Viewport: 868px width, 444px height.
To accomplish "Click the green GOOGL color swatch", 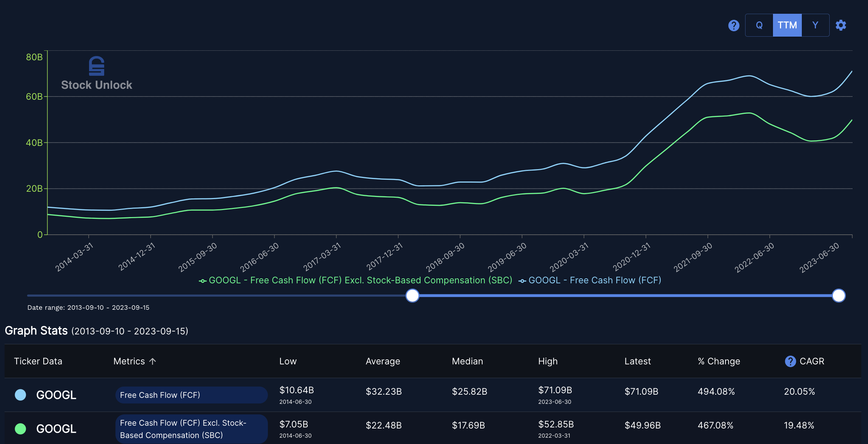I will click(20, 429).
